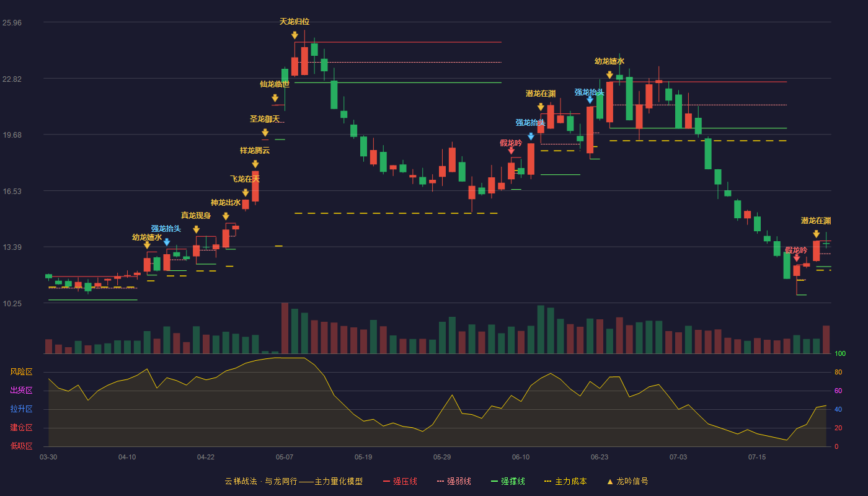Viewport: 868px width, 496px height.
Task: Click the June 潜龙在渊 signal arrow
Action: click(541, 107)
